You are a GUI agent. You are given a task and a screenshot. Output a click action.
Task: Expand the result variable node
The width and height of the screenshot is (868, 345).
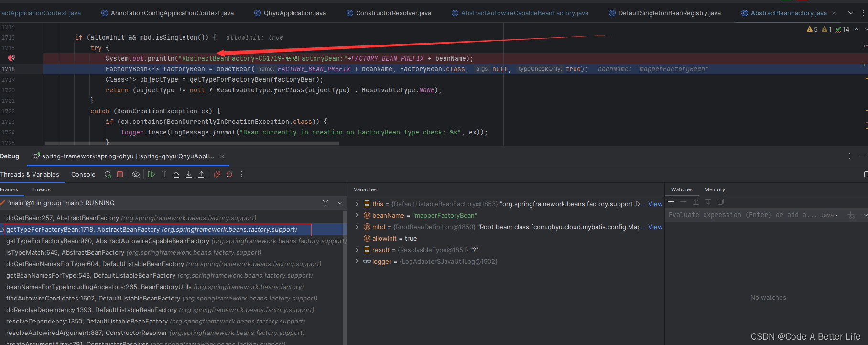(x=357, y=250)
